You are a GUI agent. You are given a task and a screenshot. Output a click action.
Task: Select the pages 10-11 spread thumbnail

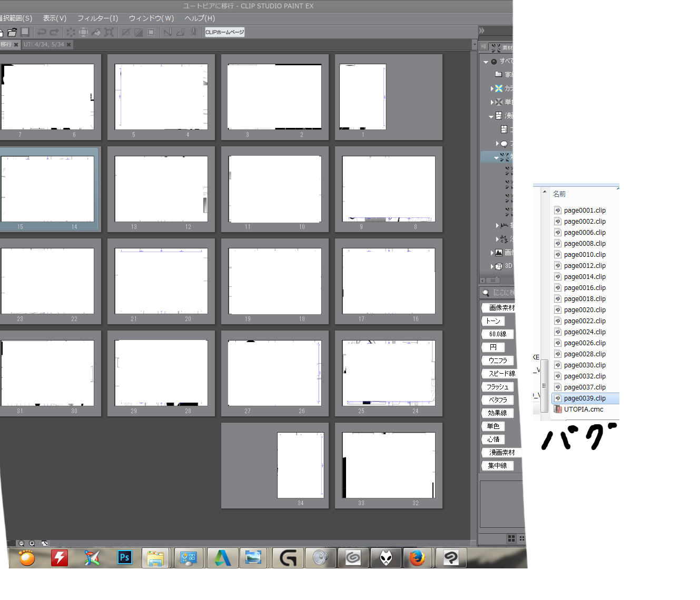pos(275,189)
